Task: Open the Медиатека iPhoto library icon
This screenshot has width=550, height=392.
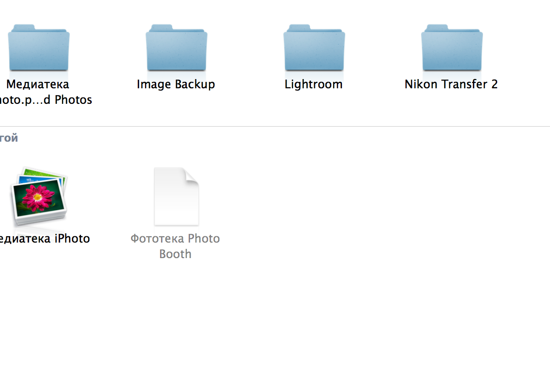Action: click(x=39, y=196)
